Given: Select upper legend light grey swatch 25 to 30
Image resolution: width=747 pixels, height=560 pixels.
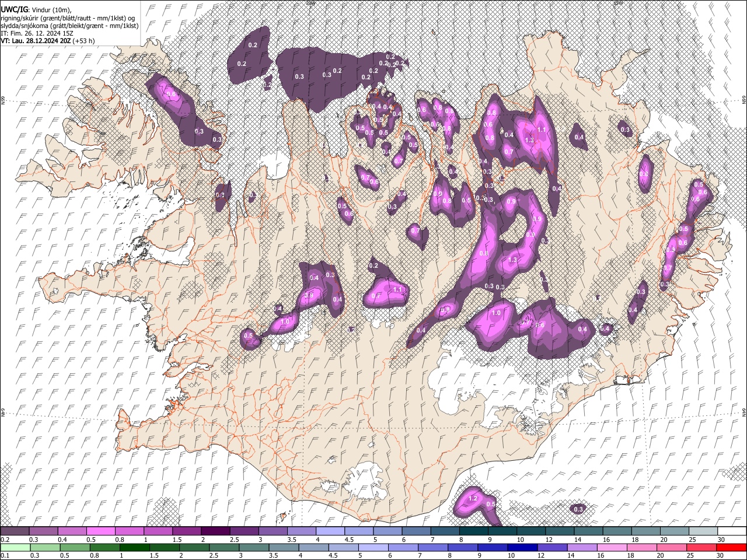Looking at the screenshot, I should (x=703, y=531).
